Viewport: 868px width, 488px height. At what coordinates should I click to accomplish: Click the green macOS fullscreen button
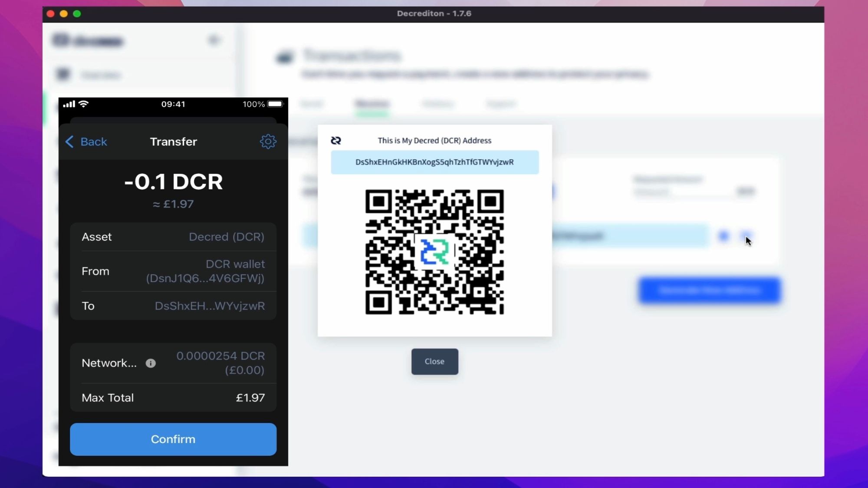(x=77, y=14)
